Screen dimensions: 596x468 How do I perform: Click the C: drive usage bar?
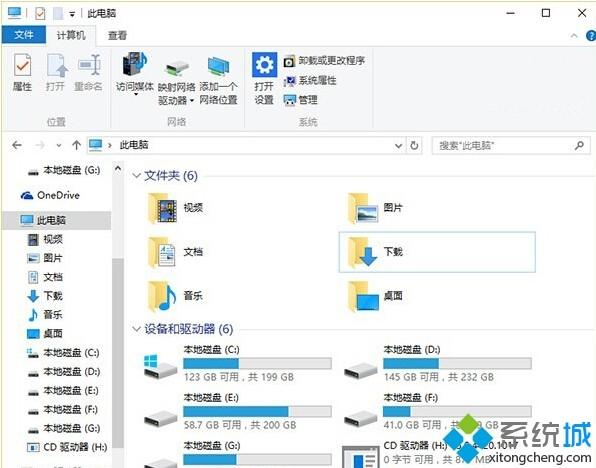click(257, 363)
